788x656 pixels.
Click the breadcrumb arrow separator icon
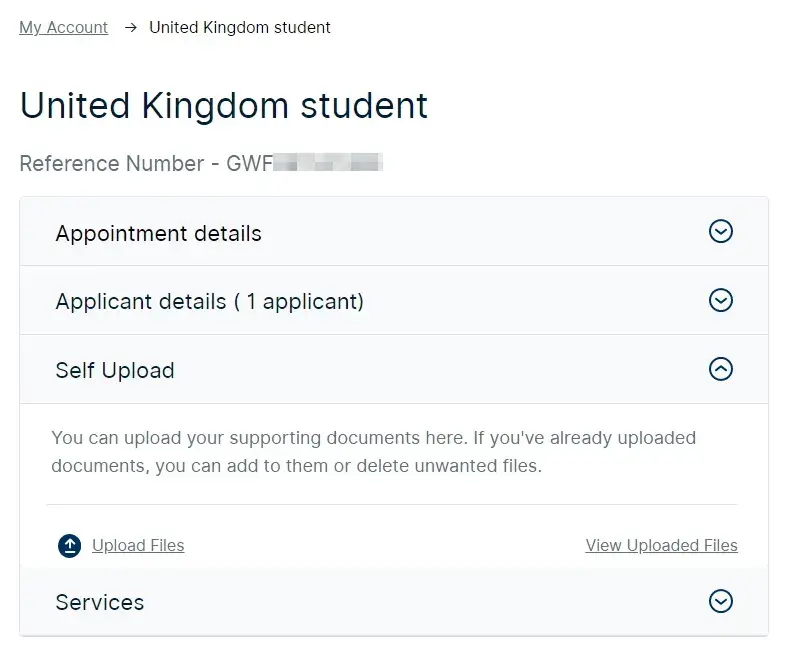[130, 28]
